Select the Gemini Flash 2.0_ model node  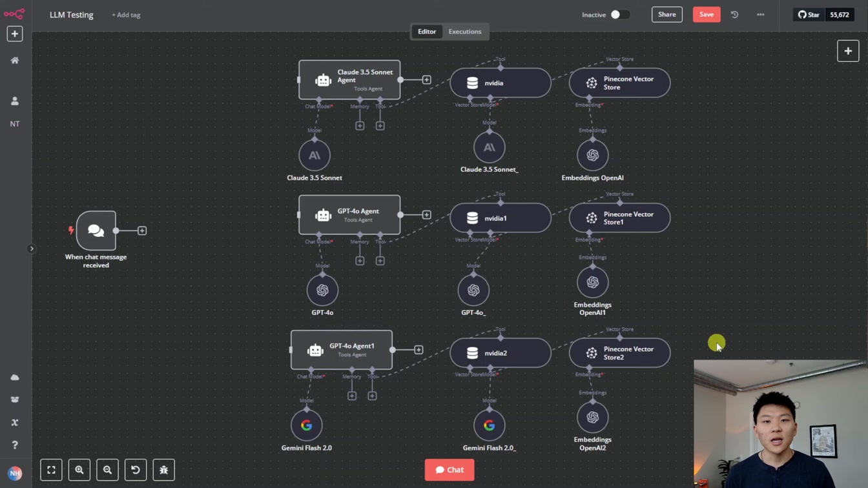pos(489,425)
